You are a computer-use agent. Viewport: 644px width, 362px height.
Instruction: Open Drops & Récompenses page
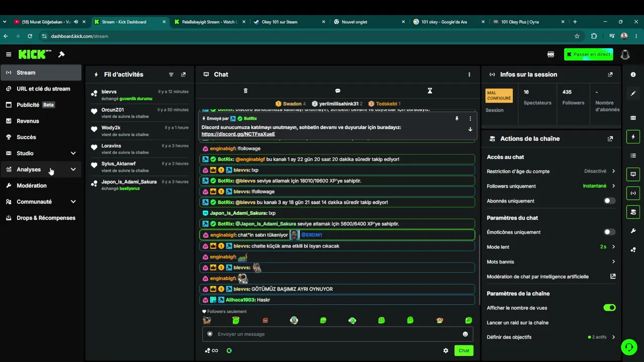(41, 218)
